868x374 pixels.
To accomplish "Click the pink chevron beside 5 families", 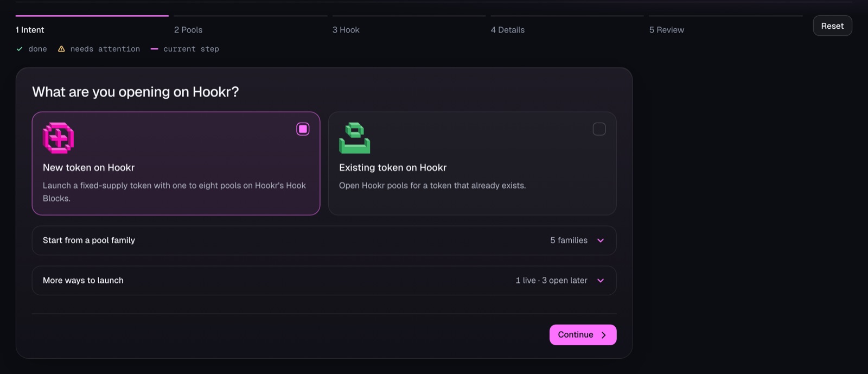I will tap(601, 240).
